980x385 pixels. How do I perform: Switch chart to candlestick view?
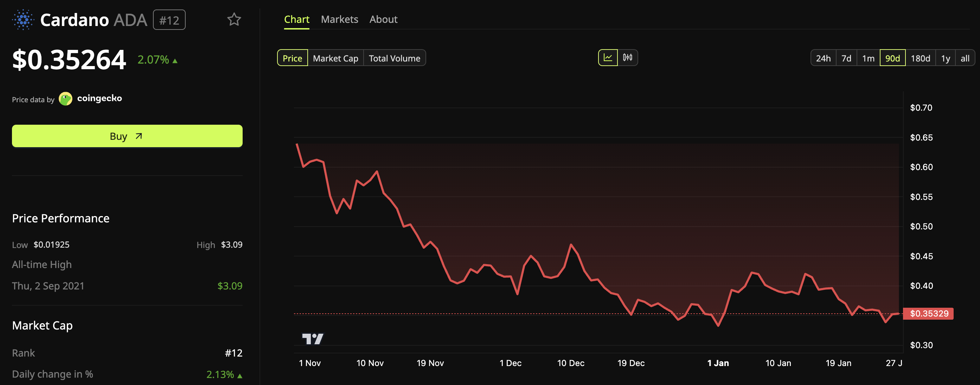628,57
